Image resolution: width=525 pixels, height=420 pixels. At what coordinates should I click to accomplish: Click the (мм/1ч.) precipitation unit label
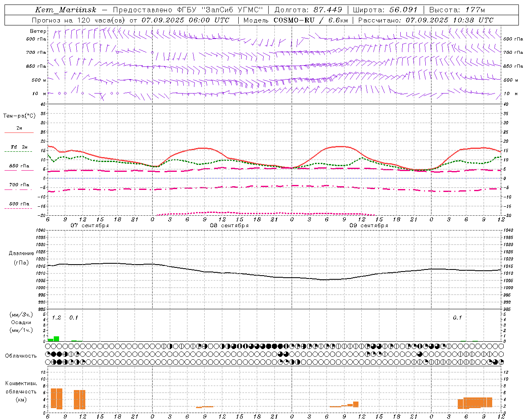21,330
